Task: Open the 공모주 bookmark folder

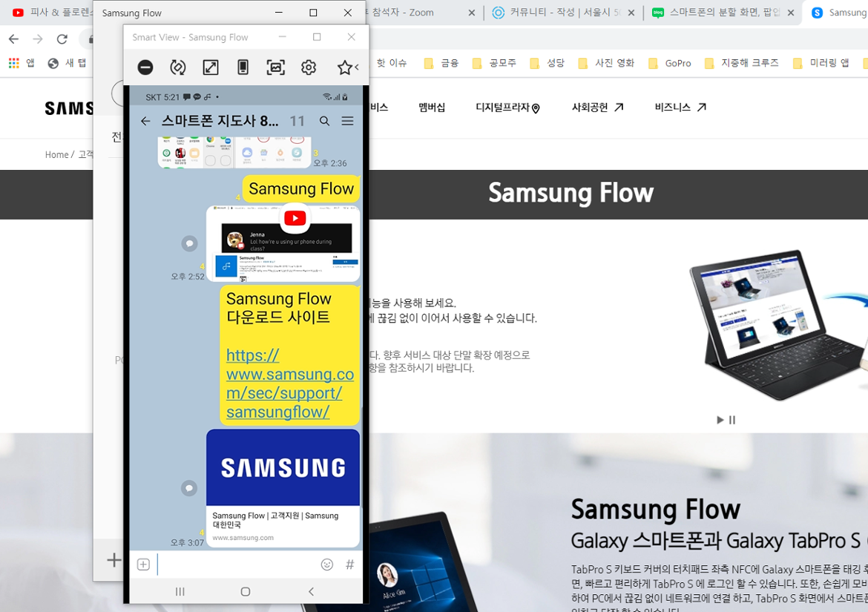Action: 494,63
